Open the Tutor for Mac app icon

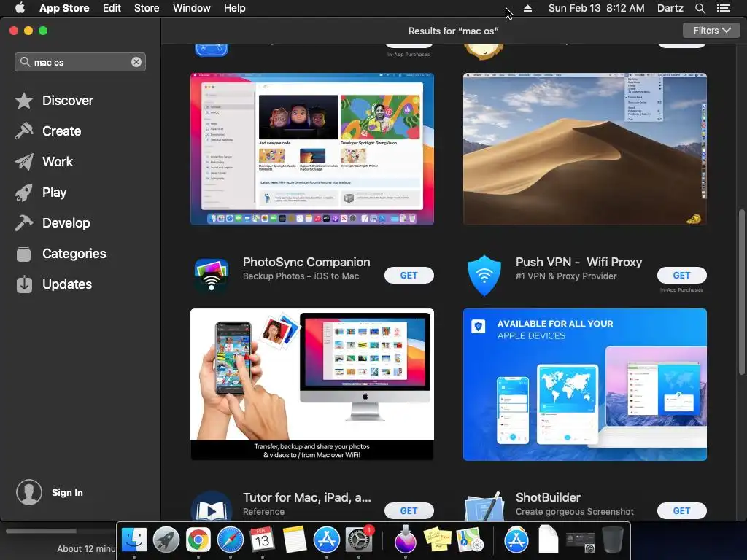pyautogui.click(x=212, y=507)
